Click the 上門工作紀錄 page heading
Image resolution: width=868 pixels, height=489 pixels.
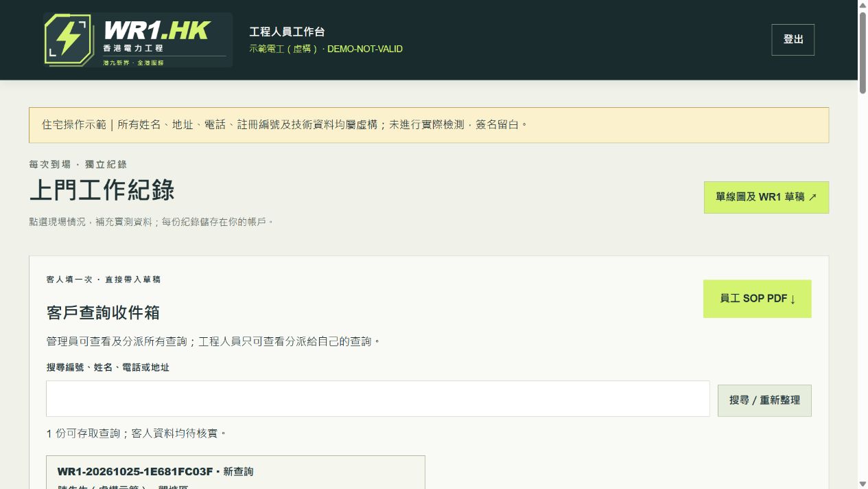tap(102, 190)
